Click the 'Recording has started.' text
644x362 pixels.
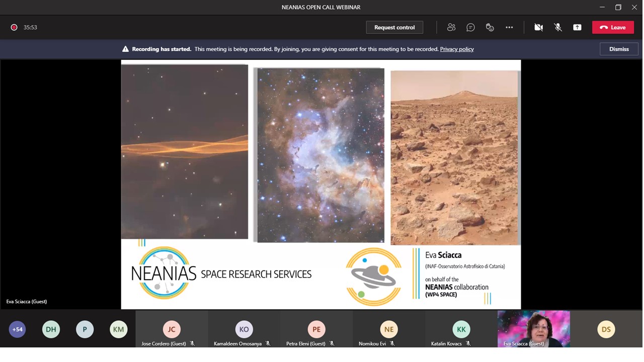[x=162, y=49]
